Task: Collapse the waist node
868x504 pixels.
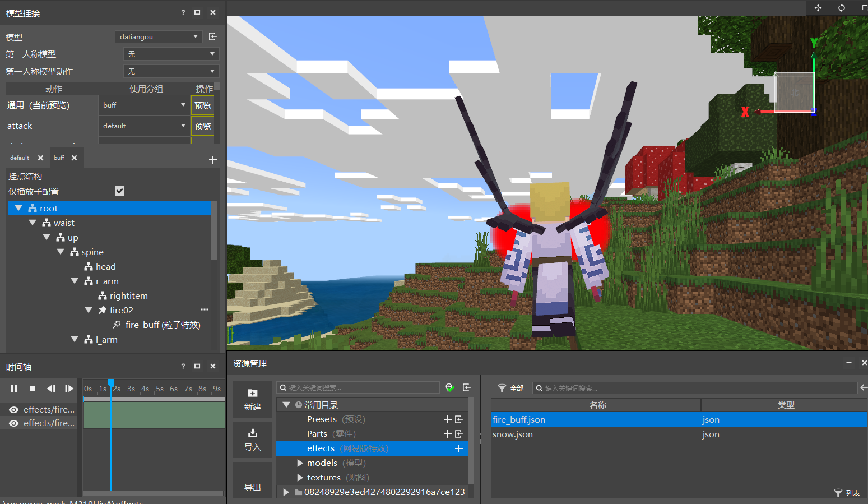Action: (x=33, y=223)
